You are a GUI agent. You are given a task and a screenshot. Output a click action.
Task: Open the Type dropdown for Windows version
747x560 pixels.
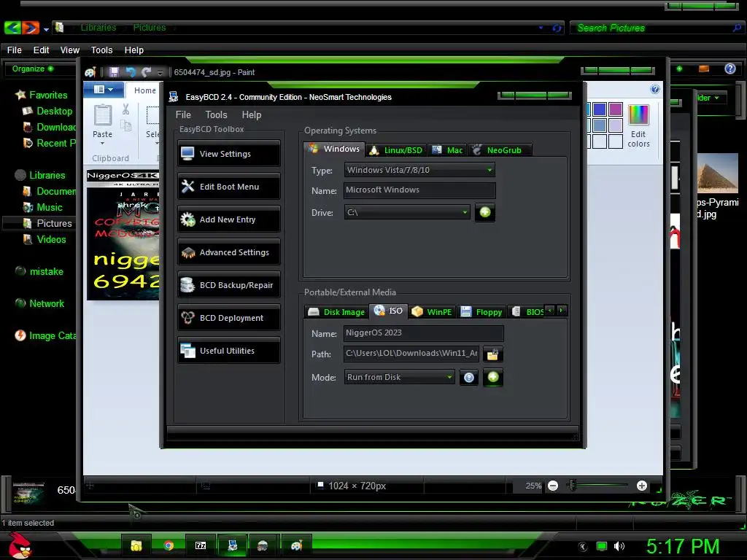(x=419, y=170)
